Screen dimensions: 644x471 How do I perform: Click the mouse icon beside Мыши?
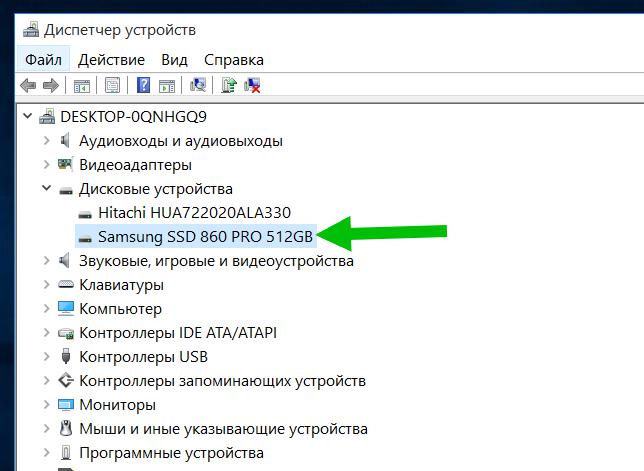point(66,428)
